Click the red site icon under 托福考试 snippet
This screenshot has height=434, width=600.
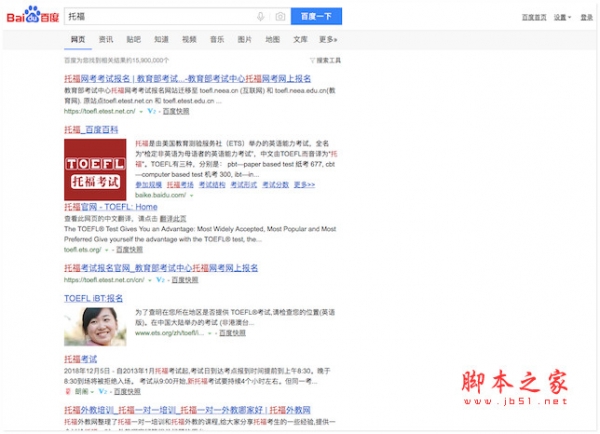point(68,391)
